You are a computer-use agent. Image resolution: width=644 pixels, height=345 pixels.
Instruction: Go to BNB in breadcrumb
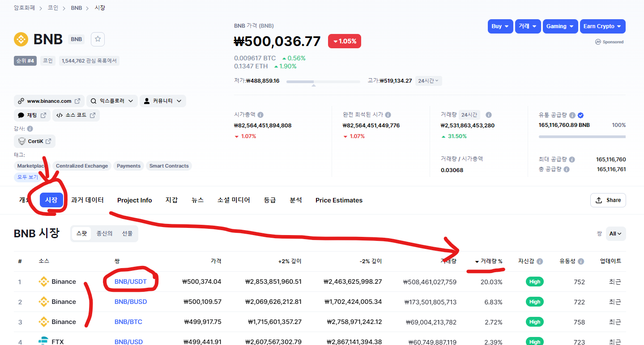(x=77, y=8)
